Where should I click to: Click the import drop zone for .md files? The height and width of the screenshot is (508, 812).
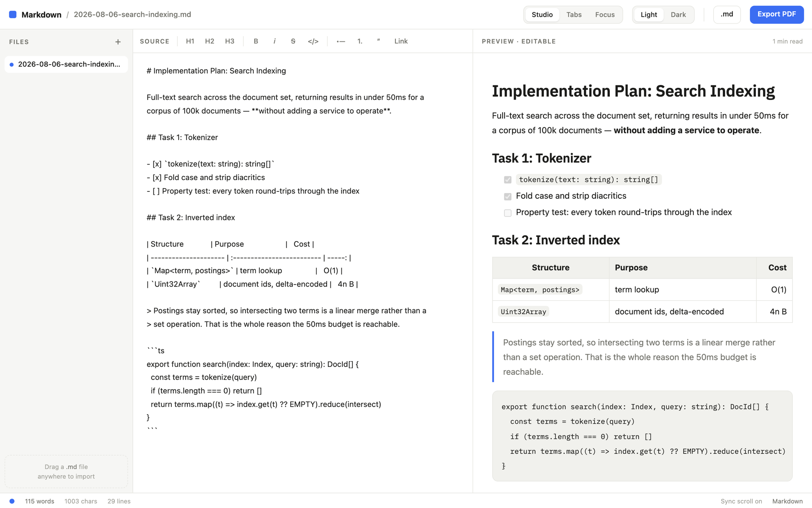(x=66, y=471)
